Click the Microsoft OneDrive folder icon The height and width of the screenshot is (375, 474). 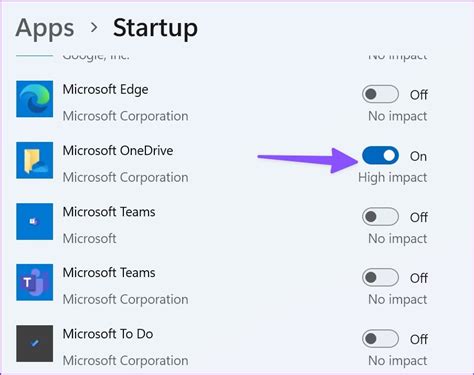coord(34,160)
